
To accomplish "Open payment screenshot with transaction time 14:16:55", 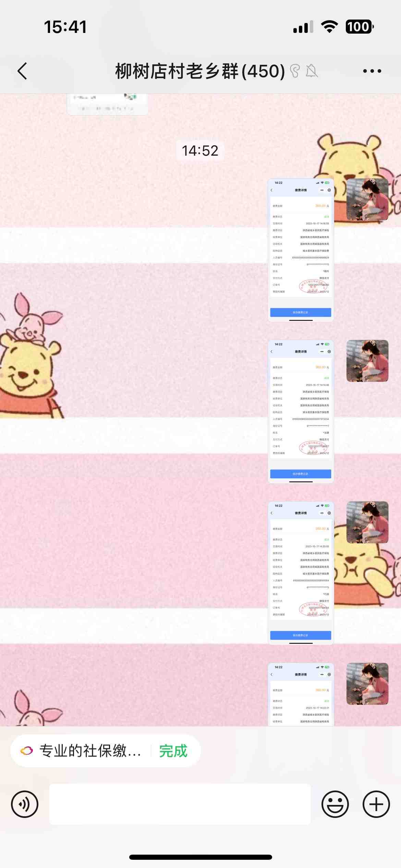I will tap(301, 250).
